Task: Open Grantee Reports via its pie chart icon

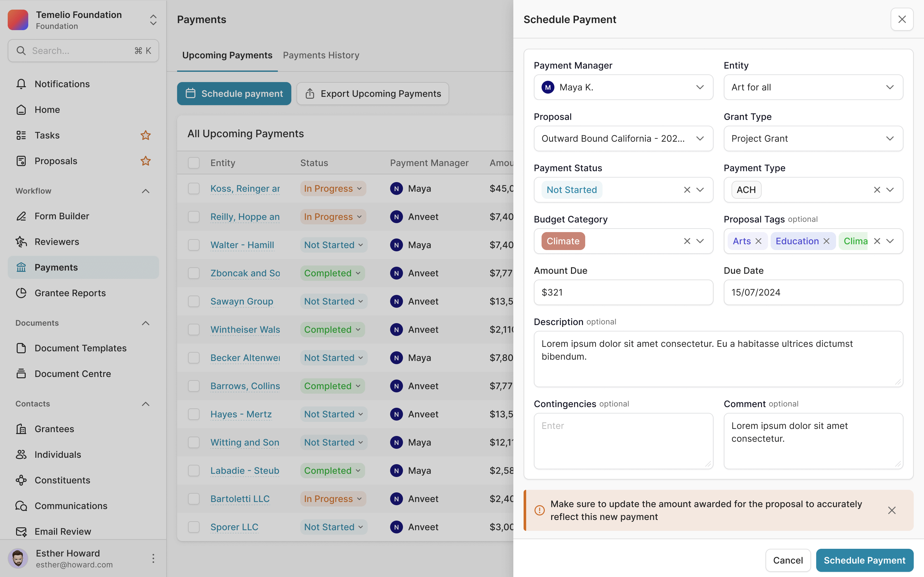Action: pos(21,293)
